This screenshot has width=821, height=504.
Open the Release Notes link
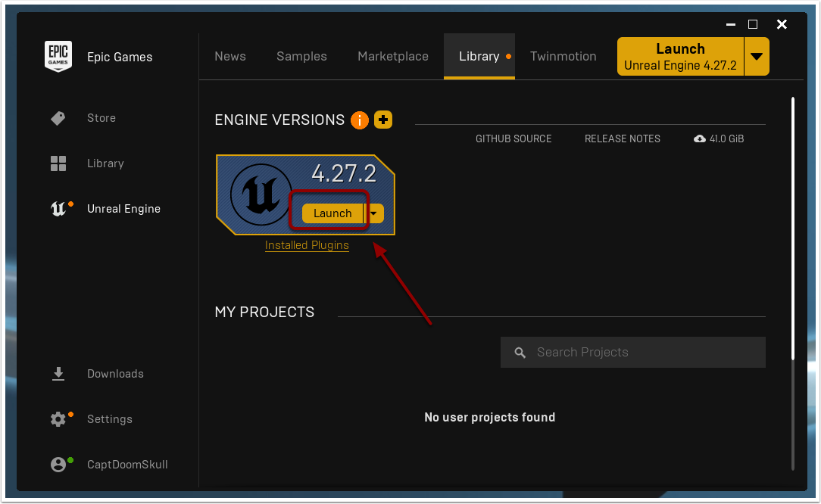pyautogui.click(x=623, y=138)
